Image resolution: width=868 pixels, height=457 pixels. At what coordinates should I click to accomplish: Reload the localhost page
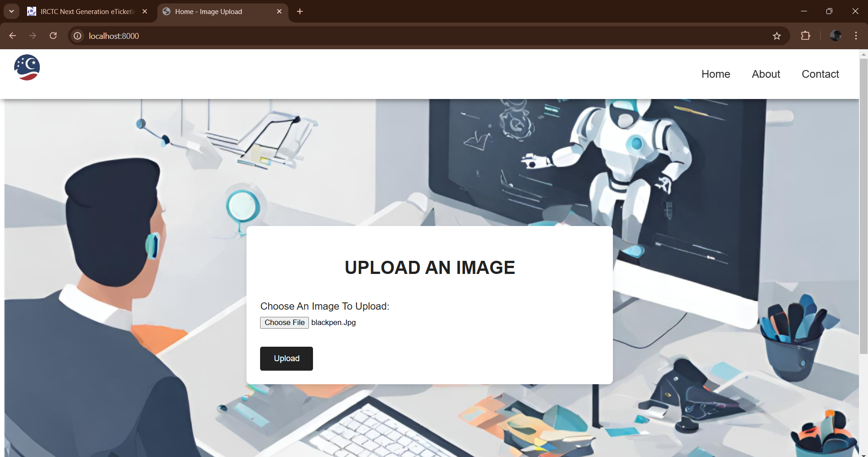tap(53, 36)
